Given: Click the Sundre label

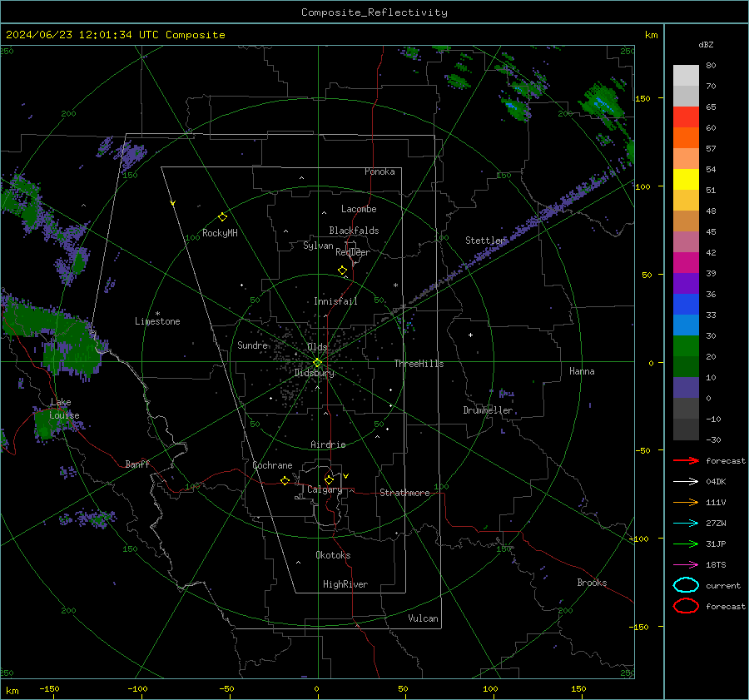Looking at the screenshot, I should [252, 345].
